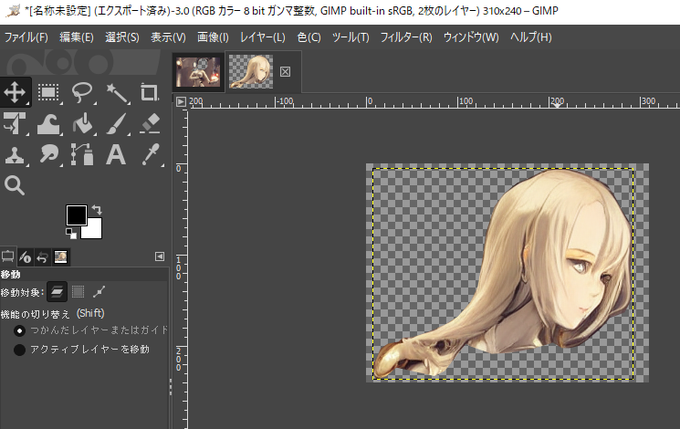Open the Images dock tab
Image resolution: width=680 pixels, height=429 pixels.
coord(60,257)
